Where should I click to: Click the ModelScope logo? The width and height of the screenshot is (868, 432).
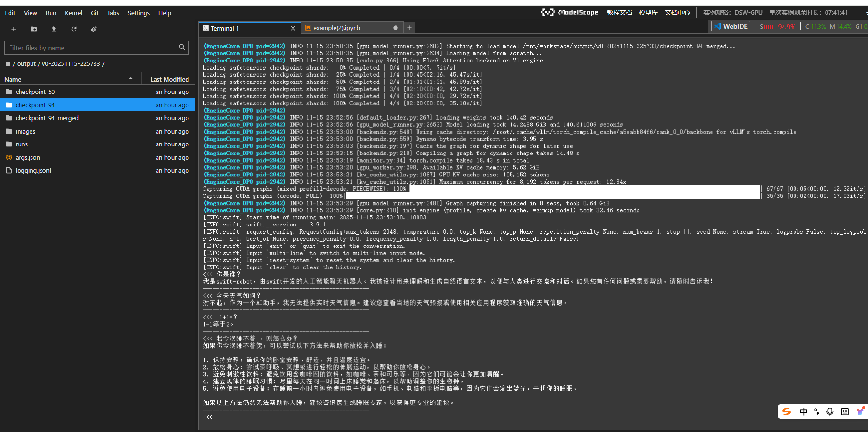[x=569, y=12]
